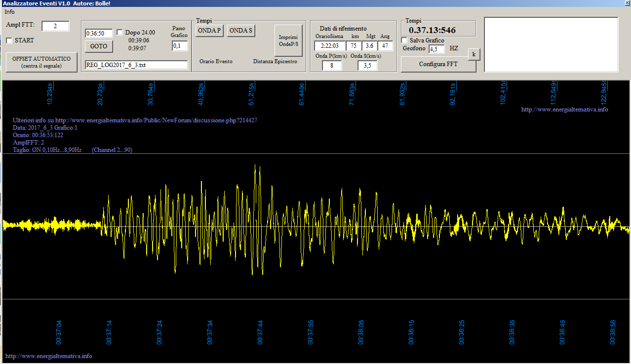Image resolution: width=631 pixels, height=364 pixels.
Task: Click the 'Orario: 00:36:53:122' line
Action: point(38,135)
